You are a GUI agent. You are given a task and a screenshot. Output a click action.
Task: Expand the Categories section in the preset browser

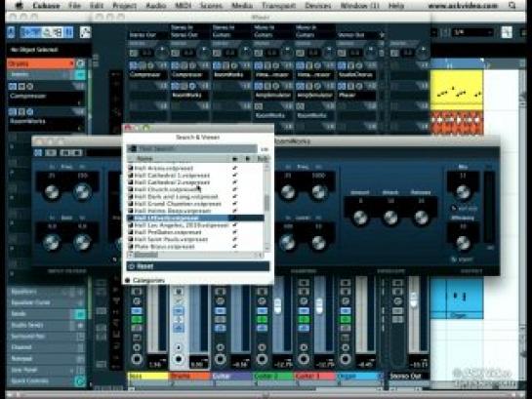pos(144,280)
